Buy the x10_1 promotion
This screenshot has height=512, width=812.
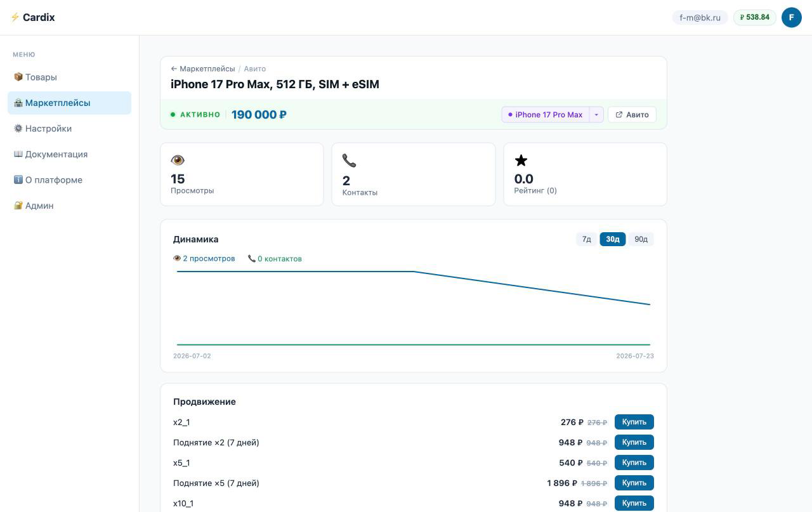[x=634, y=503]
